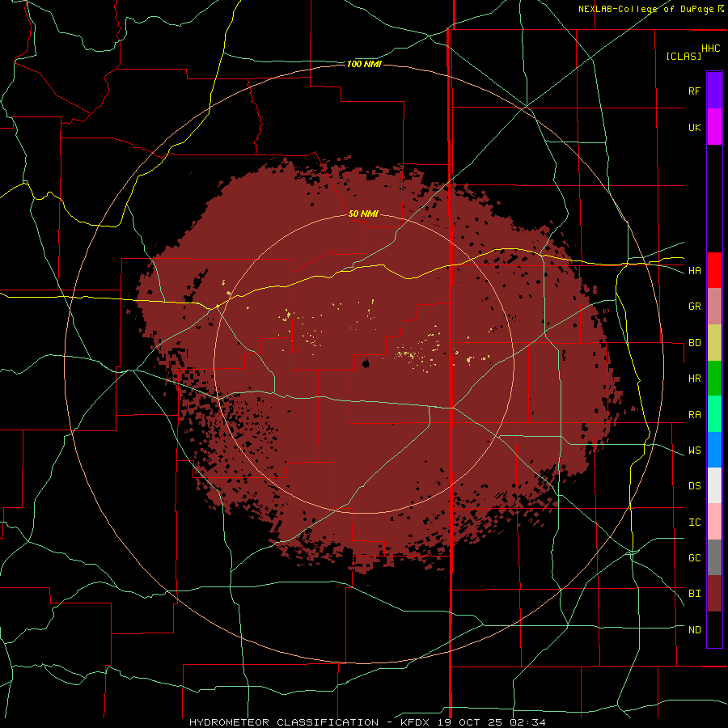Click the IC light pink legend swatch
This screenshot has height=728, width=728.
[x=714, y=522]
